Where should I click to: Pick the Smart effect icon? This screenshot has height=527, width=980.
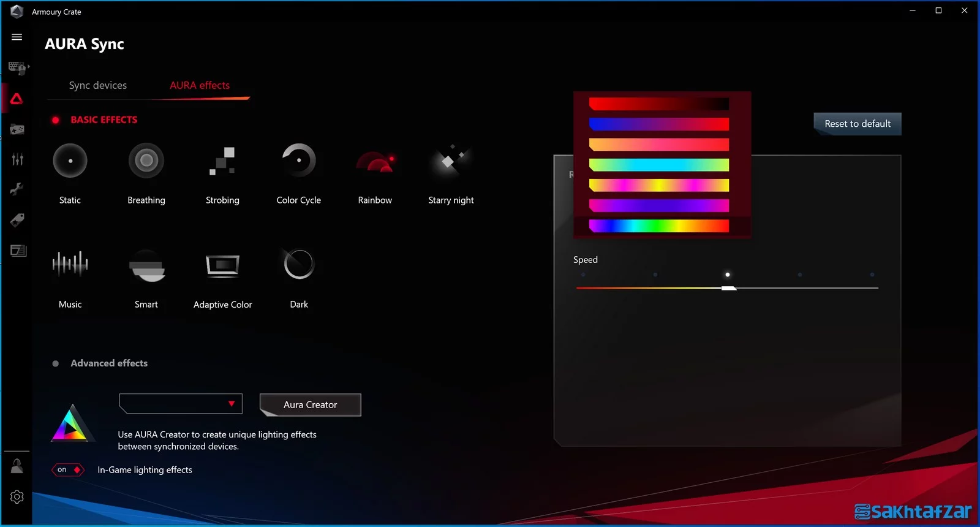pos(146,265)
